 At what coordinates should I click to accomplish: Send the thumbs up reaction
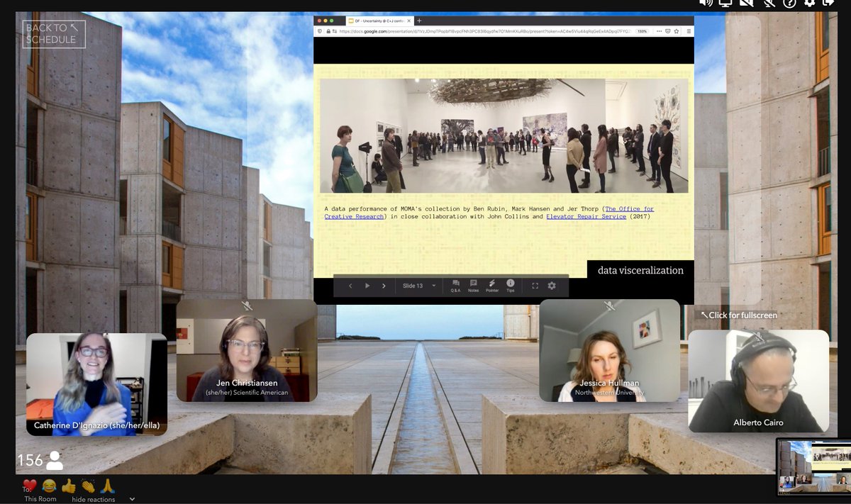pyautogui.click(x=69, y=486)
